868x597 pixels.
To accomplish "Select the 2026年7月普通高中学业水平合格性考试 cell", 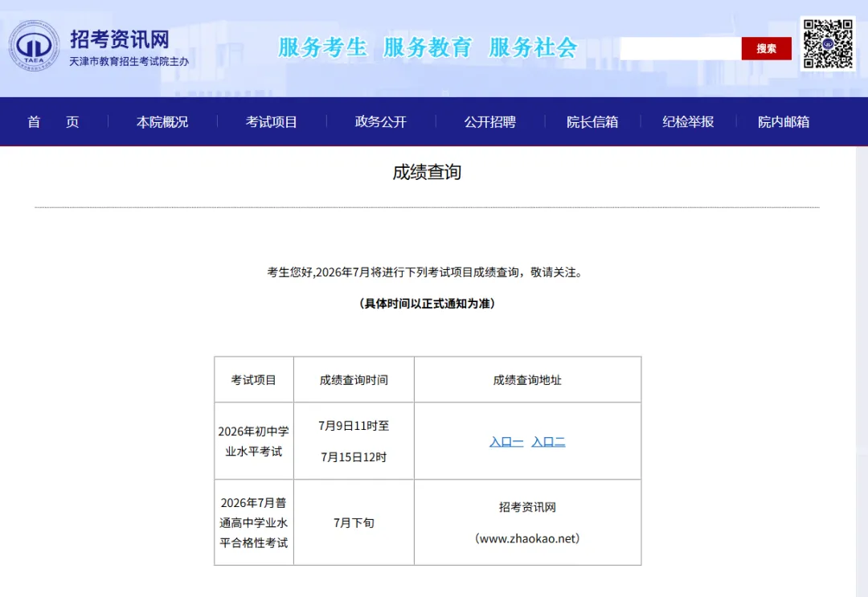I will pyautogui.click(x=253, y=522).
